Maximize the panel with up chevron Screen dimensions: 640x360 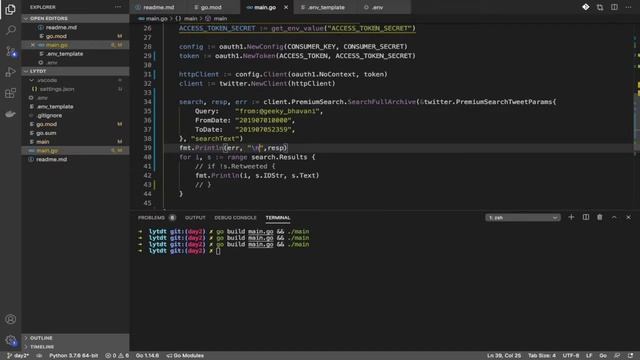coord(614,217)
